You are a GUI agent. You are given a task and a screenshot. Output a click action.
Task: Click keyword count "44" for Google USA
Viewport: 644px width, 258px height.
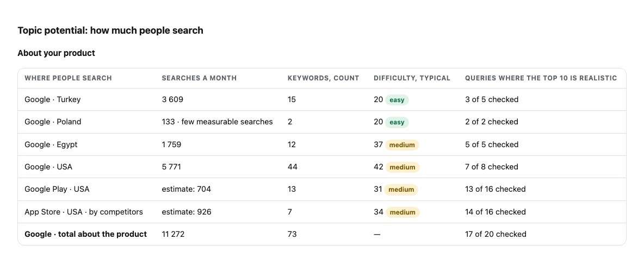coord(293,167)
